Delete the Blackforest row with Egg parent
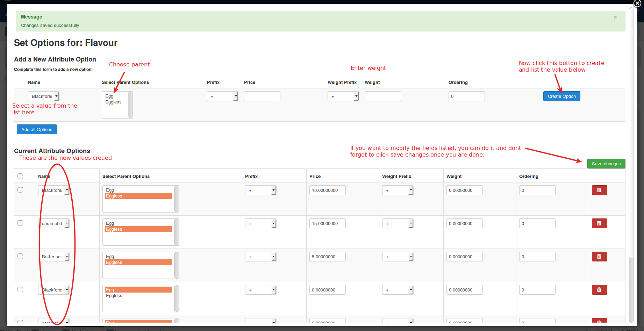The image size is (644, 331). point(599,290)
